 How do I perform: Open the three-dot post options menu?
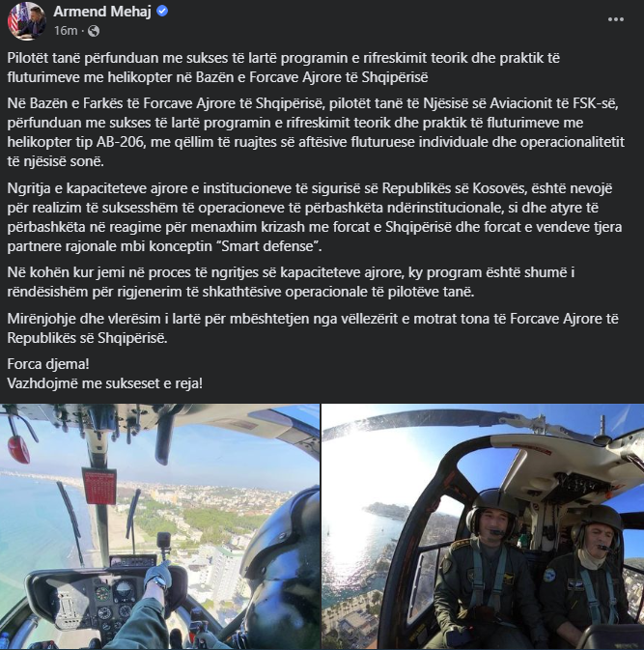click(x=615, y=19)
